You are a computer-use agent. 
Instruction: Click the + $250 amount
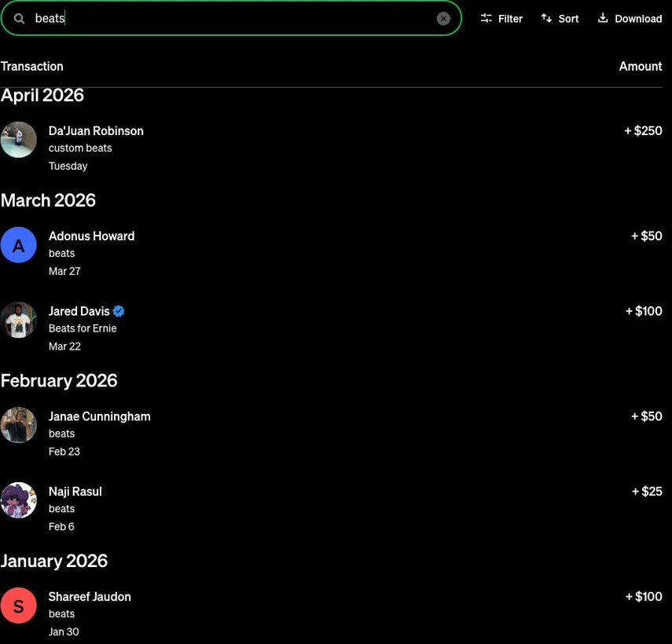(643, 130)
